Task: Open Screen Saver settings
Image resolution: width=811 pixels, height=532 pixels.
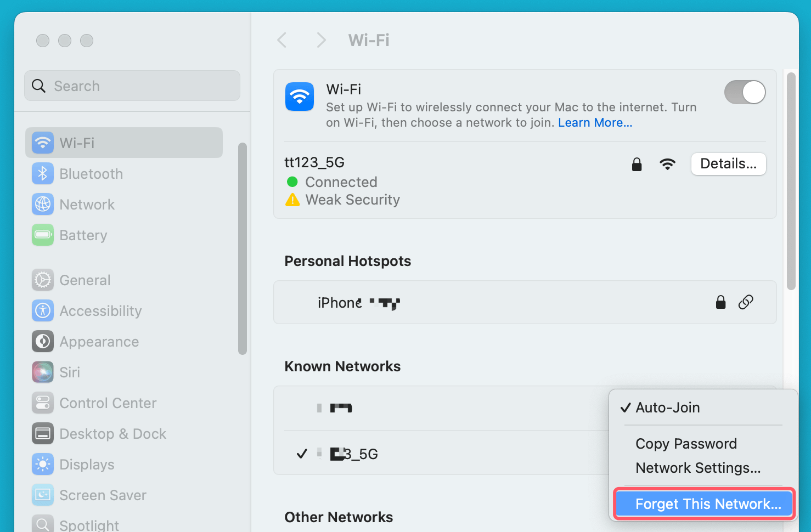Action: pyautogui.click(x=103, y=495)
